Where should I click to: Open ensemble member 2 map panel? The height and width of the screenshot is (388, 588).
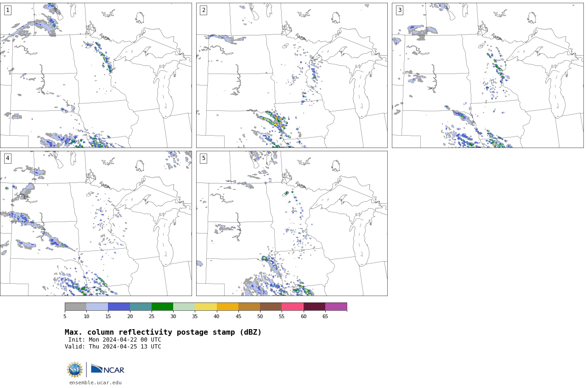pos(292,75)
